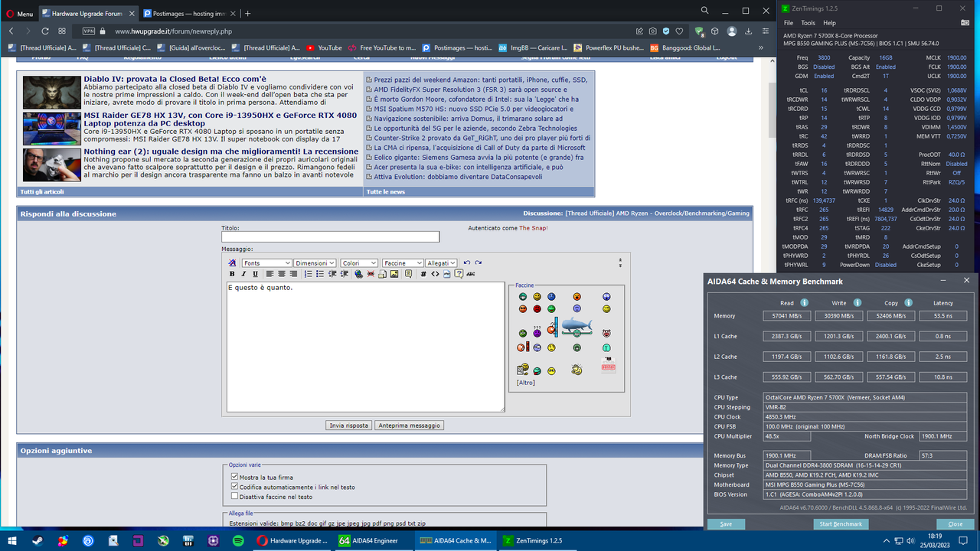980x551 pixels.
Task: Click the 'Invia risposta' submit button
Action: (348, 425)
